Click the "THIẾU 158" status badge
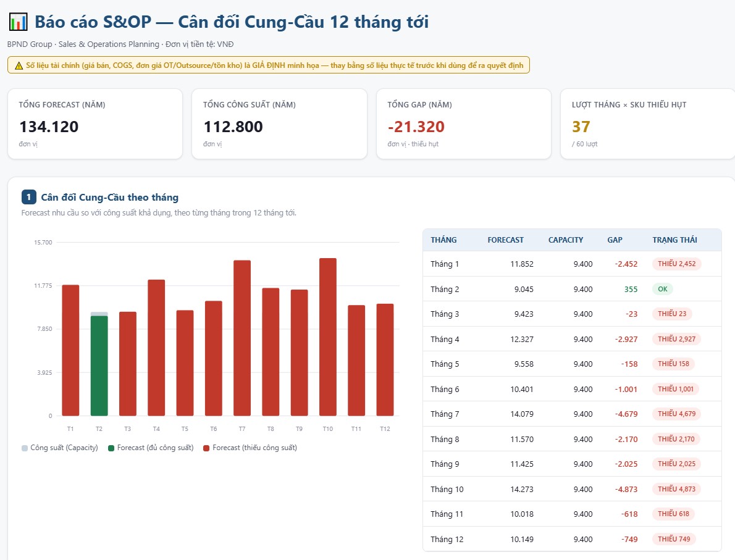This screenshot has height=560, width=735. point(673,364)
